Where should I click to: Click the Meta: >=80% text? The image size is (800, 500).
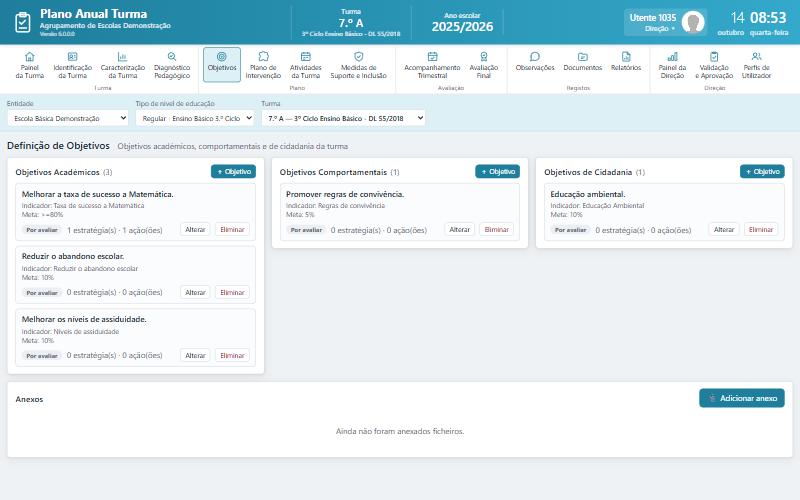42,215
